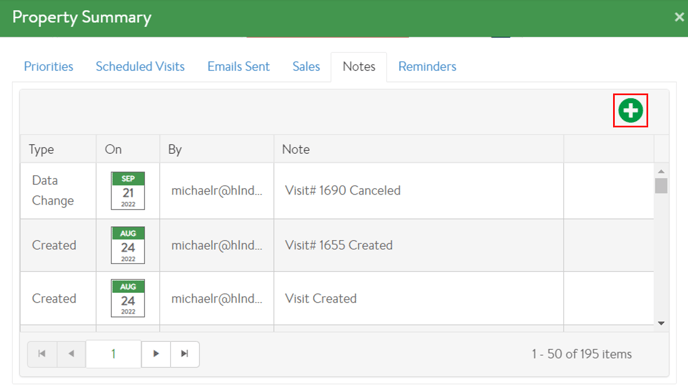
Task: Click michaelr email in Visit Created row
Action: pos(217,298)
